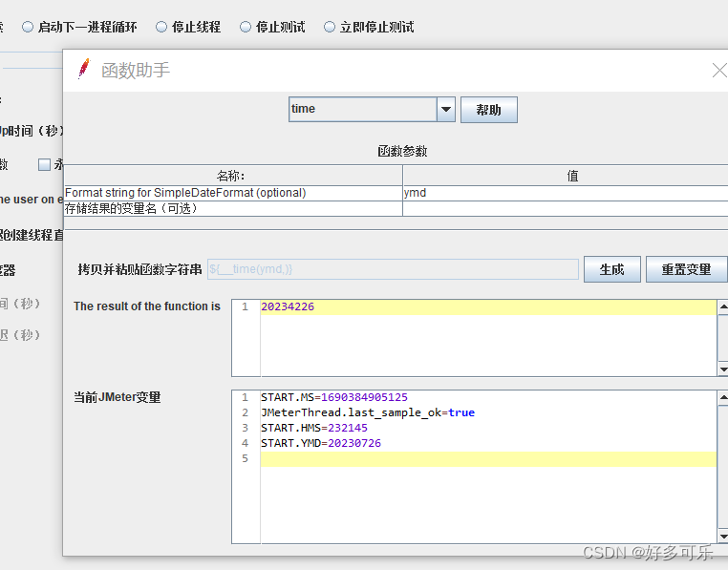Open the time function dropdown arrow
This screenshot has width=728, height=570.
pyautogui.click(x=446, y=110)
